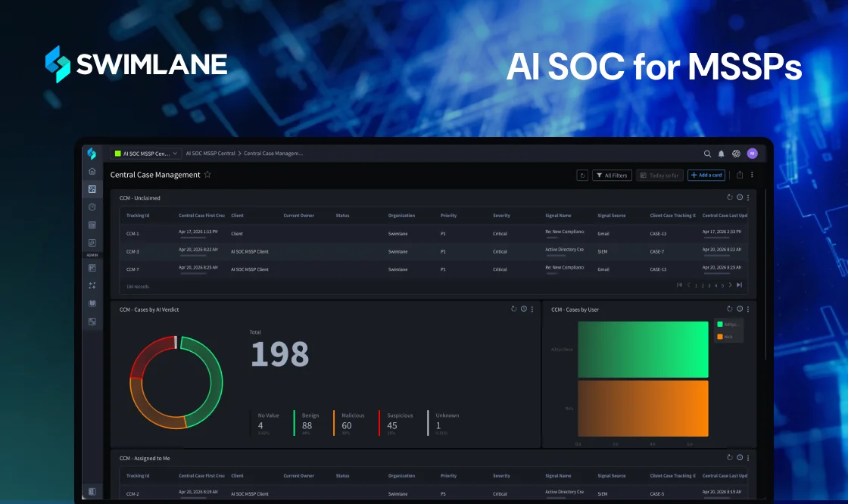Screen dimensions: 848x504
Task: Open the search-records icon above ADMIN label
Action: point(92,243)
